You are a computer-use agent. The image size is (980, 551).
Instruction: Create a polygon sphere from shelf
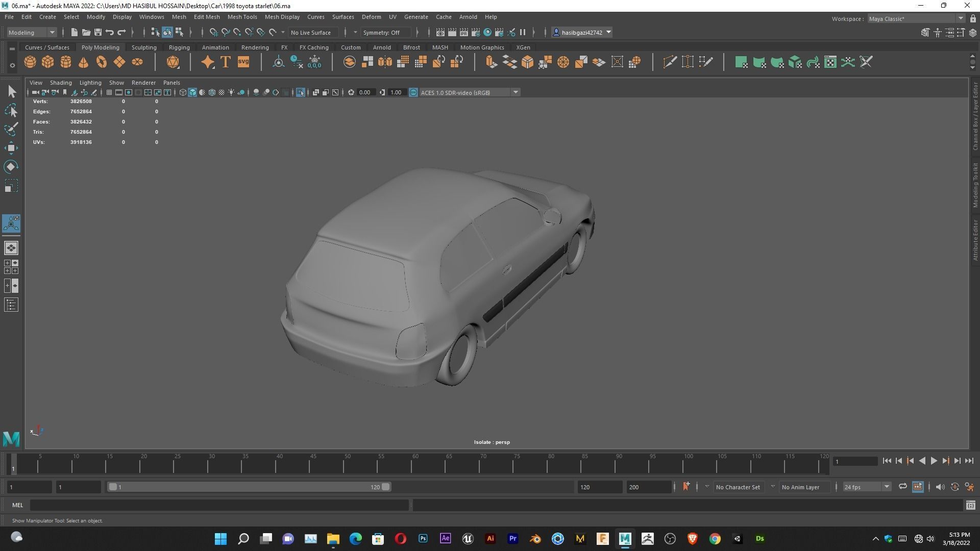30,62
